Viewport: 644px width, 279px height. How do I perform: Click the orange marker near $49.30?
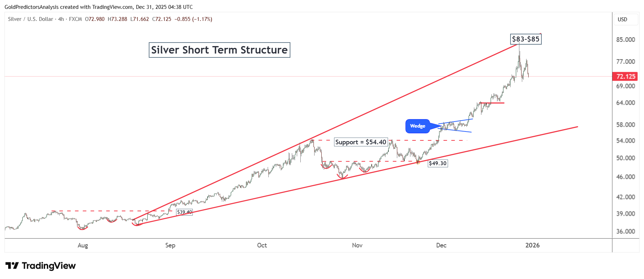click(x=418, y=162)
